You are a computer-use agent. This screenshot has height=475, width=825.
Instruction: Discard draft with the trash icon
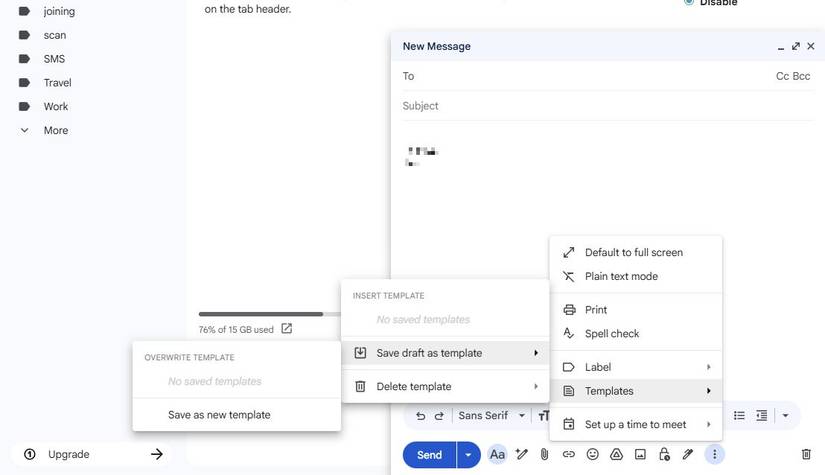[806, 454]
